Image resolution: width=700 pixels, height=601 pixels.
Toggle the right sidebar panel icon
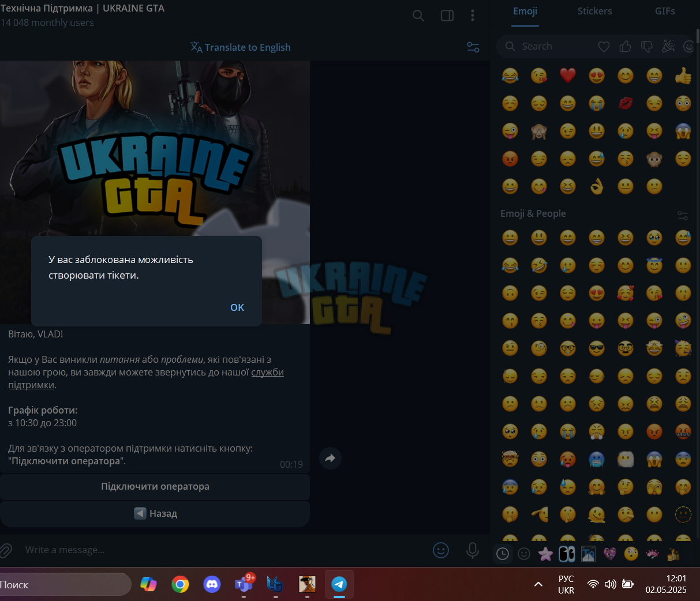[x=447, y=16]
